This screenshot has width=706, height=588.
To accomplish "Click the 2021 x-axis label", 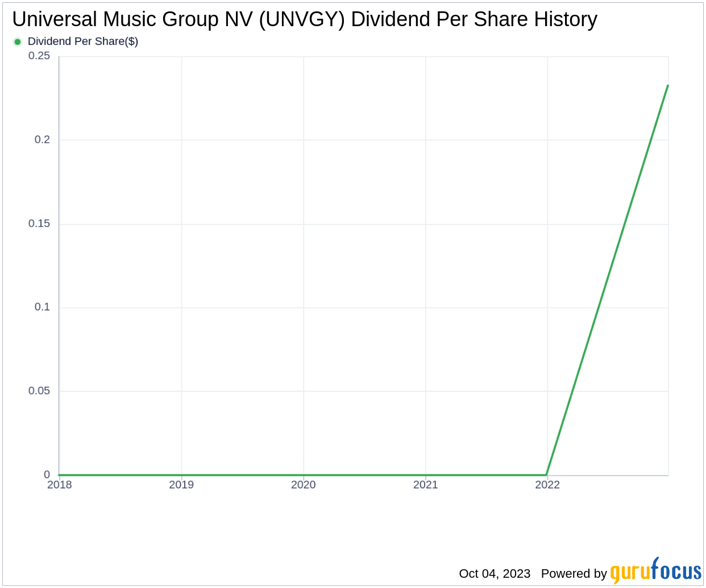I will 426,485.
